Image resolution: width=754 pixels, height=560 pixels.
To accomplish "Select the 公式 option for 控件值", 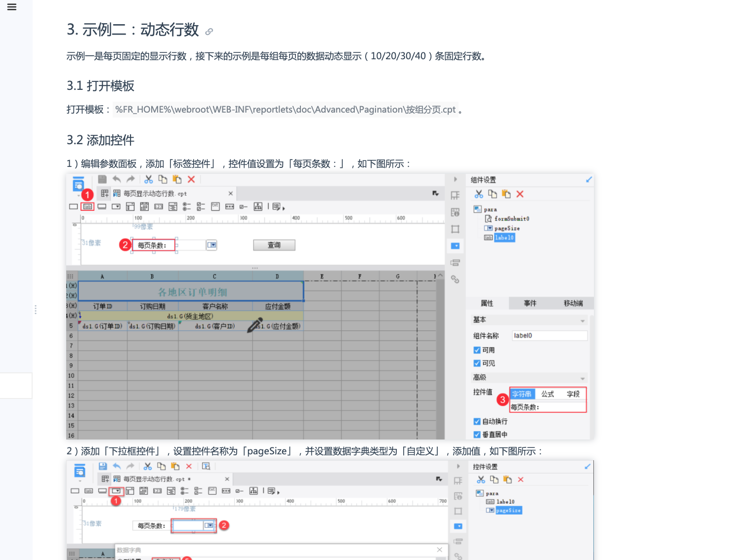I will pyautogui.click(x=547, y=394).
